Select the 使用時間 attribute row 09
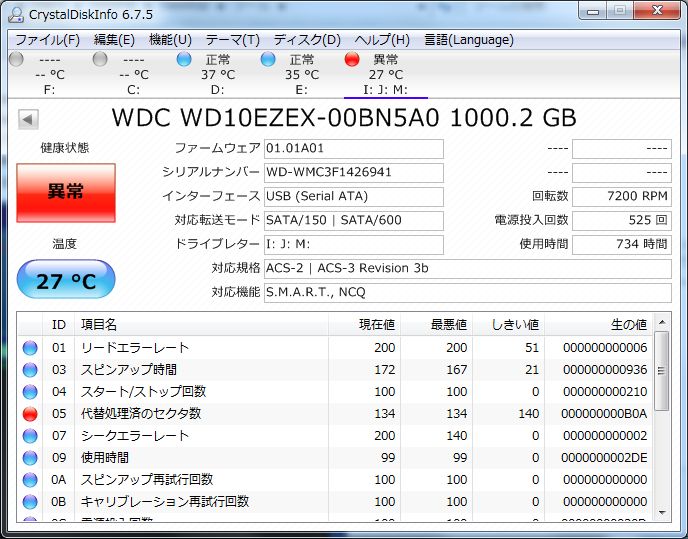 click(335, 457)
